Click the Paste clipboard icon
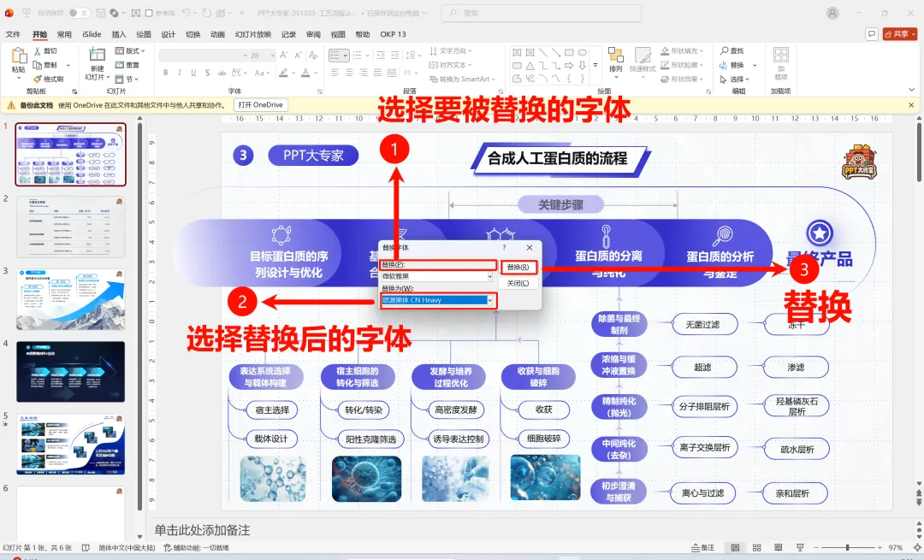 tap(18, 56)
